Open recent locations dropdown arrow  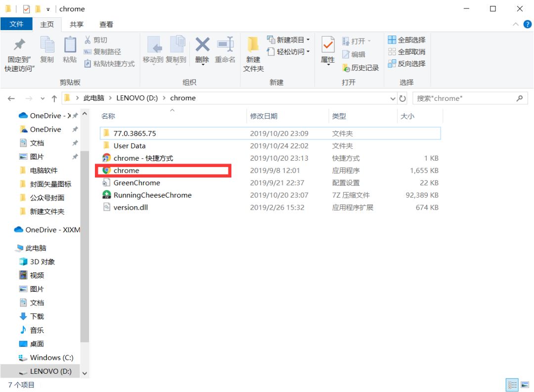click(42, 99)
